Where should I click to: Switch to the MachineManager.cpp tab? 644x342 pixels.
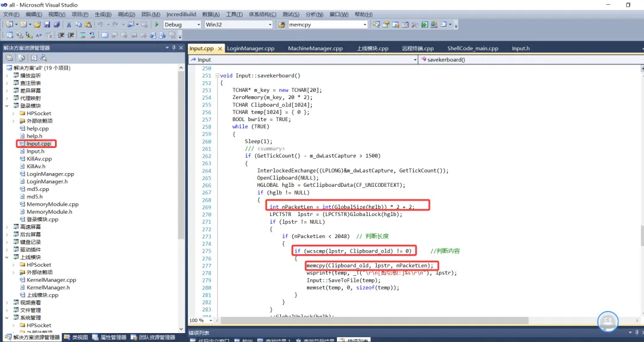click(315, 48)
